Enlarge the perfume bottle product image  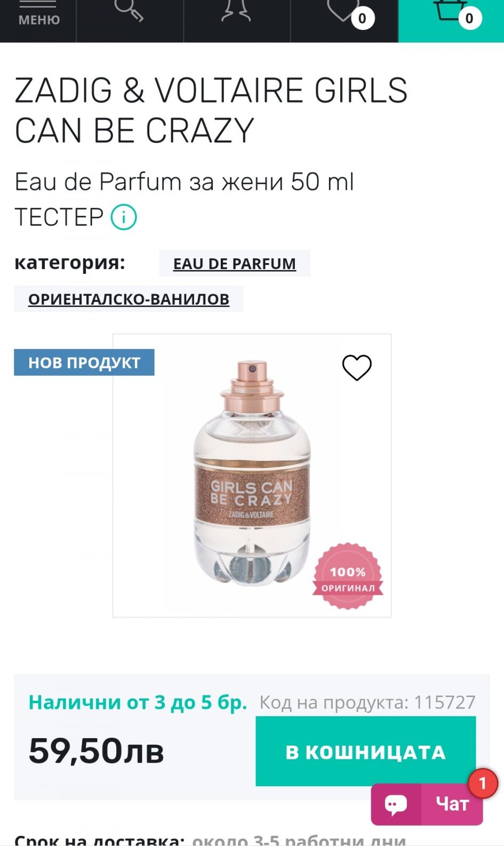pyautogui.click(x=252, y=475)
